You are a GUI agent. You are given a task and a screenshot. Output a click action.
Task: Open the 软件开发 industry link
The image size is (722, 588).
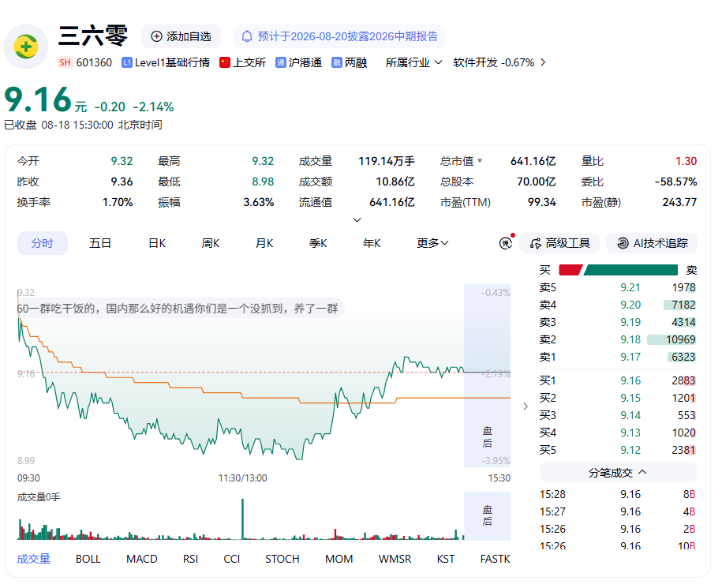(494, 62)
